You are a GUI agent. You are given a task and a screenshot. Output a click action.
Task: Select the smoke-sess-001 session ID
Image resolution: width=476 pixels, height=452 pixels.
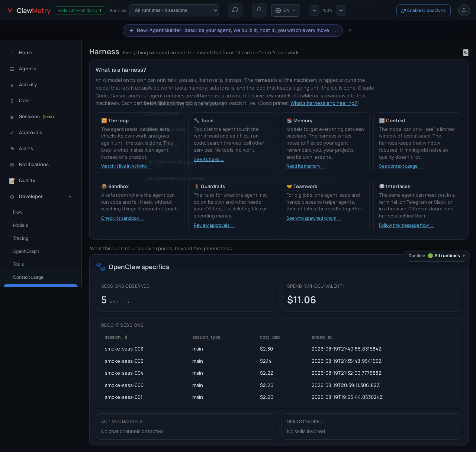[124, 397]
